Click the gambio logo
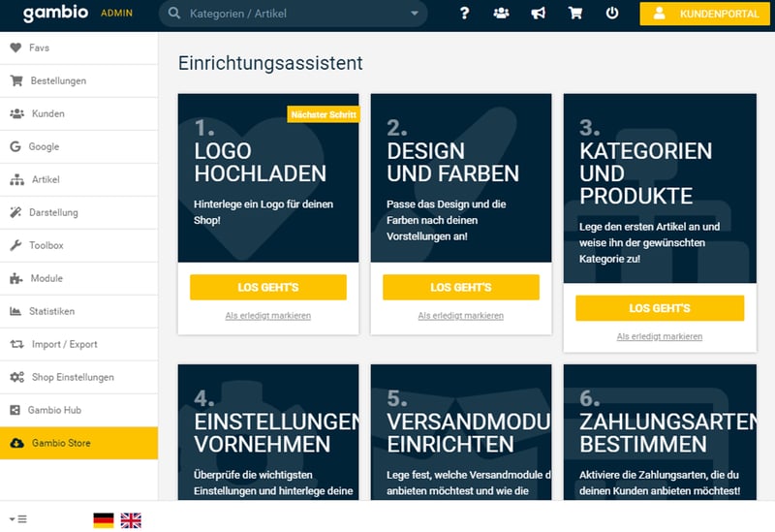This screenshot has width=775, height=532. pos(55,13)
